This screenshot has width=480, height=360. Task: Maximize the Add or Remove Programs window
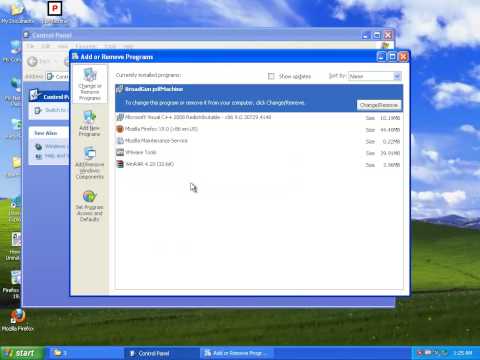[392, 57]
